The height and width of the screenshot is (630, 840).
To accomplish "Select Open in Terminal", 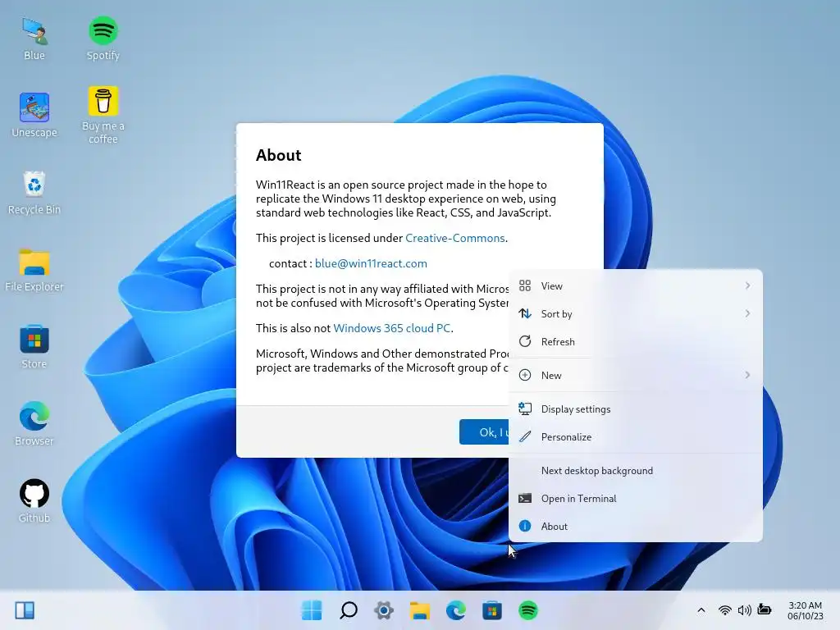I will [636, 499].
